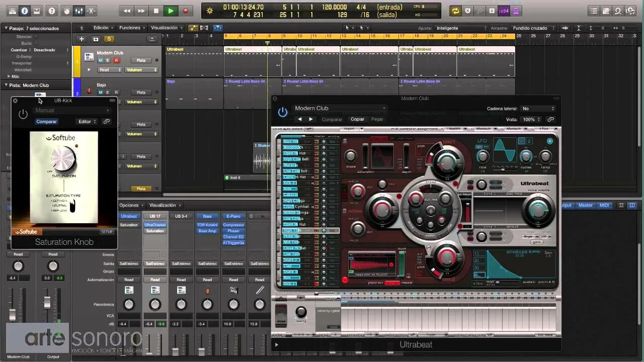Open the Arrastre Fundido cruzado dropdown
The width and height of the screenshot is (644, 362).
532,28
